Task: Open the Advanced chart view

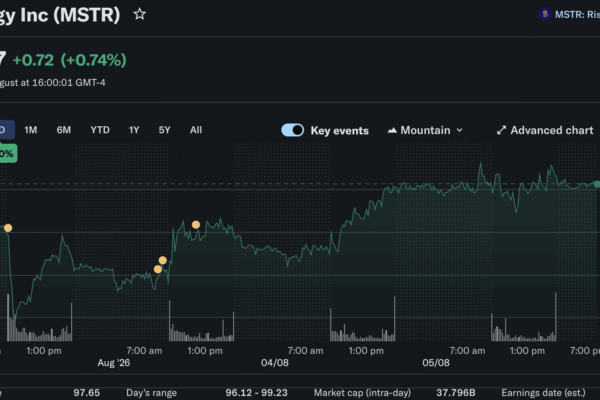Action: [x=545, y=131]
